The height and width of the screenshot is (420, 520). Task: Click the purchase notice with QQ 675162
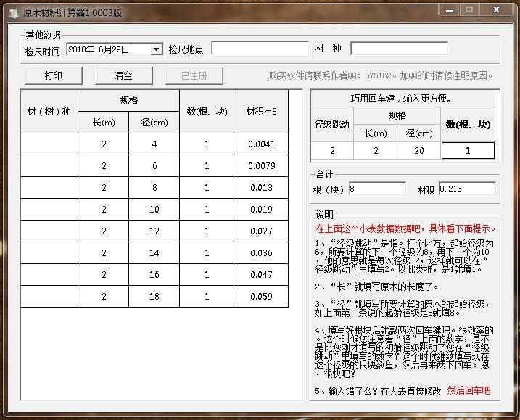pyautogui.click(x=381, y=75)
